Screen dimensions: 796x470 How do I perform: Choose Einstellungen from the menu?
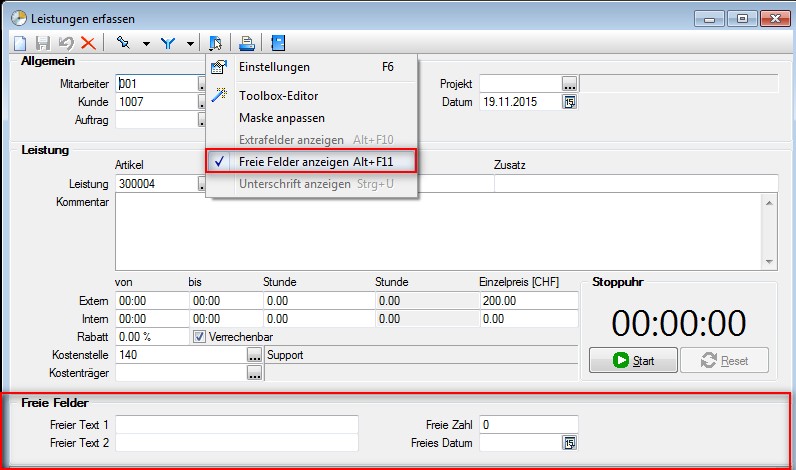click(273, 67)
